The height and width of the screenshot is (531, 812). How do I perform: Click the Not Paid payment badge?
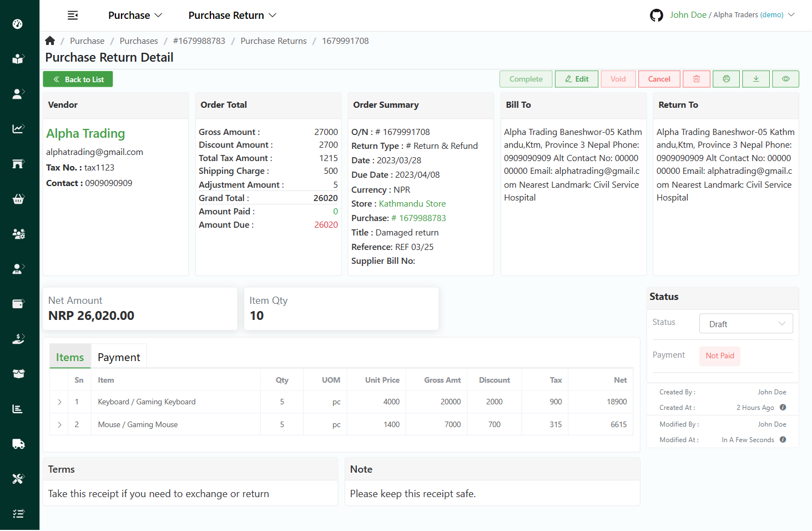(x=720, y=355)
